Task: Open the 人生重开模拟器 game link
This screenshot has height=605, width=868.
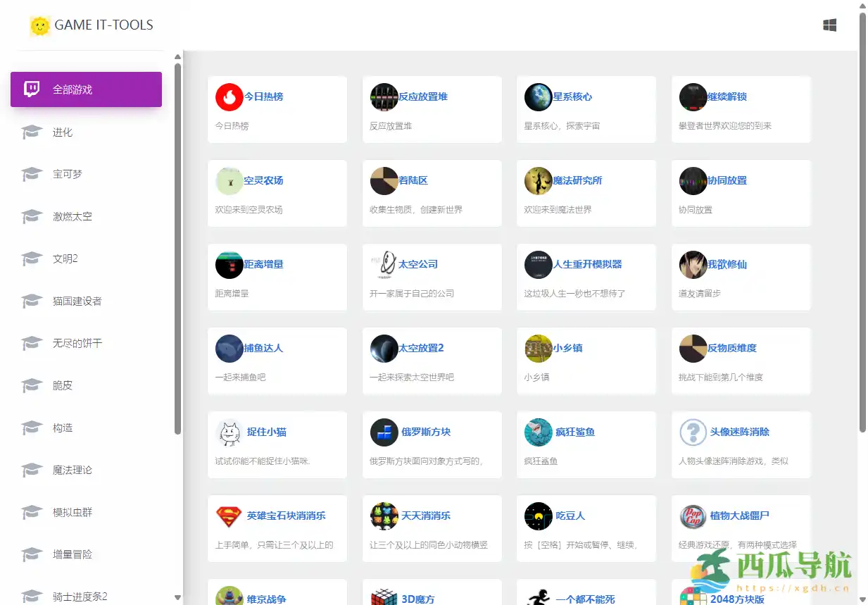Action: point(587,264)
